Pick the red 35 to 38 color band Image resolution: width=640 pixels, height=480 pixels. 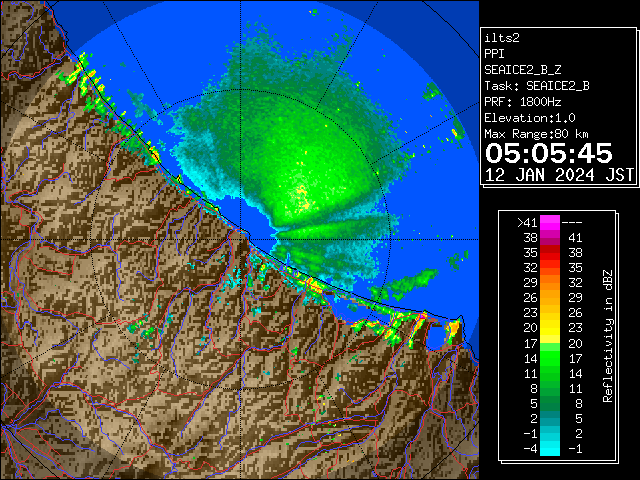550,253
